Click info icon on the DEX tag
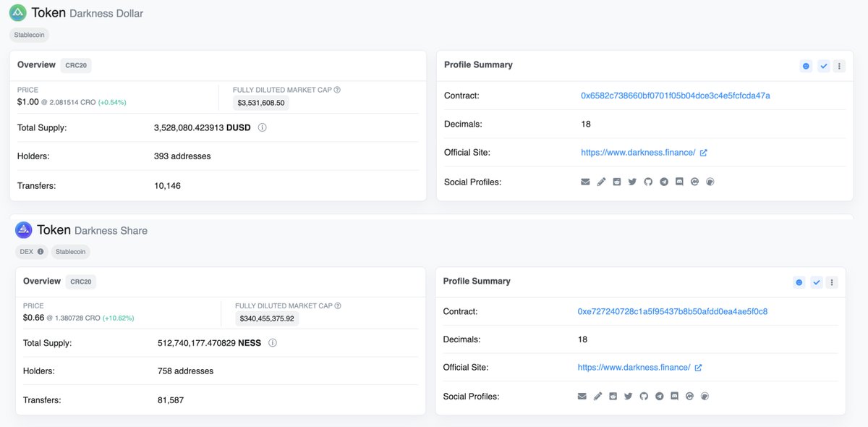 point(41,252)
